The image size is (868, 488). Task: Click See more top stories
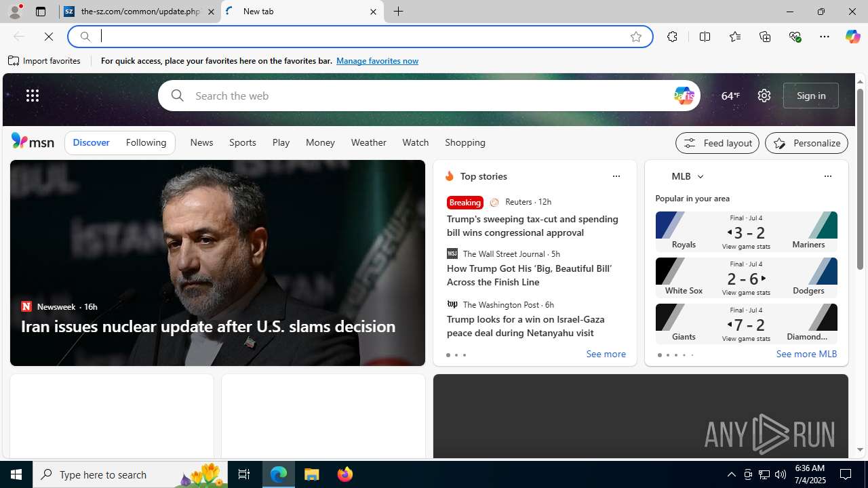pyautogui.click(x=606, y=354)
